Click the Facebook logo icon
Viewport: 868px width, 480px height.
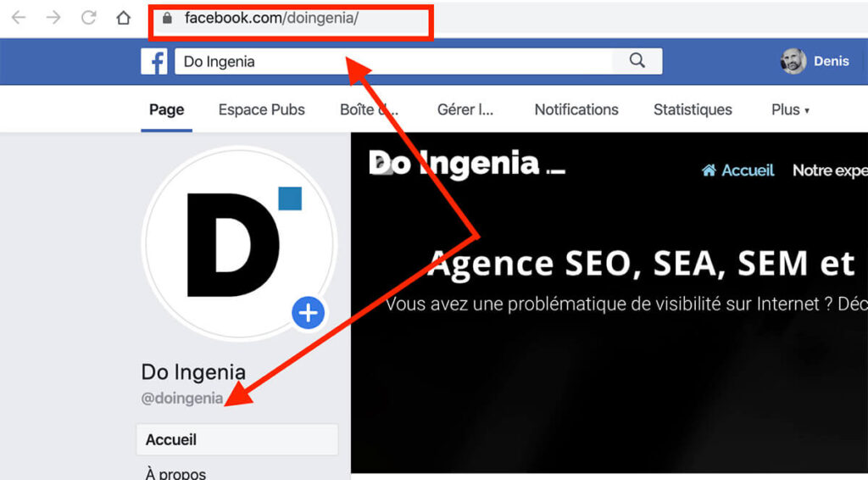click(154, 61)
